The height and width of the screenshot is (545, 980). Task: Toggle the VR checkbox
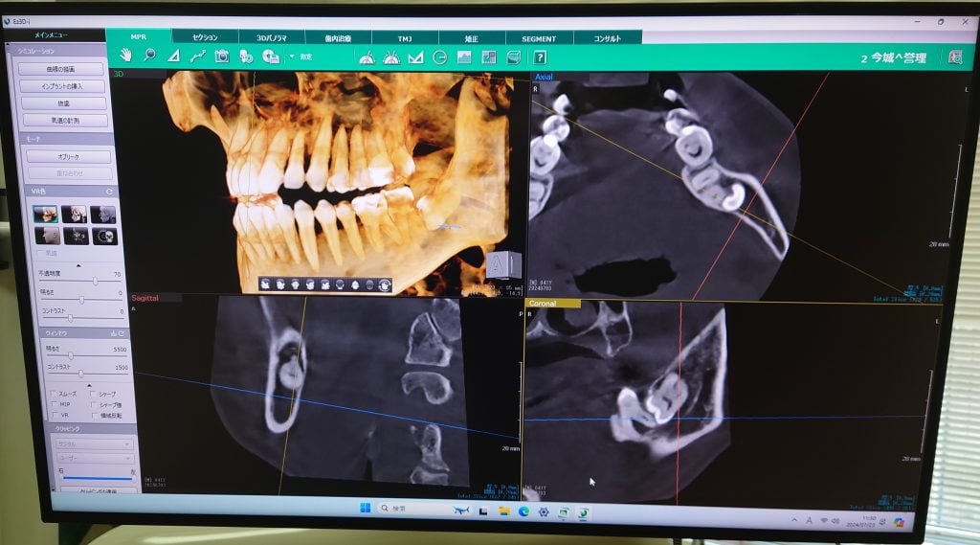[x=53, y=415]
